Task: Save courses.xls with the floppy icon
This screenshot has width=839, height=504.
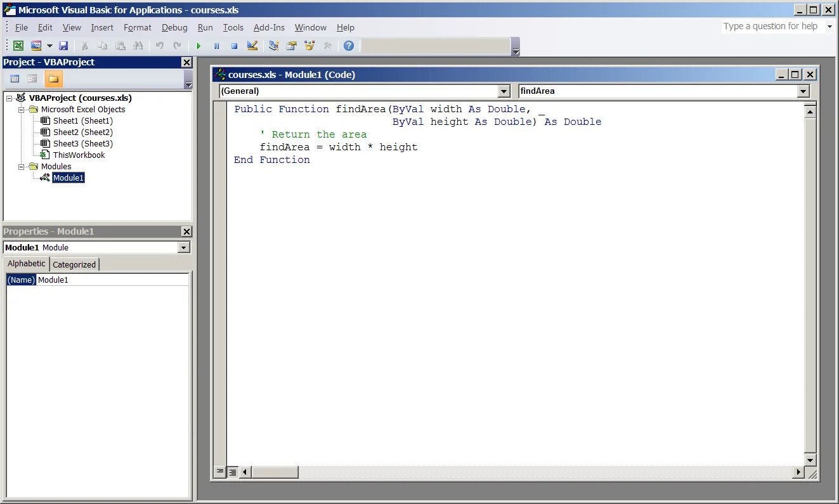Action: pos(63,46)
